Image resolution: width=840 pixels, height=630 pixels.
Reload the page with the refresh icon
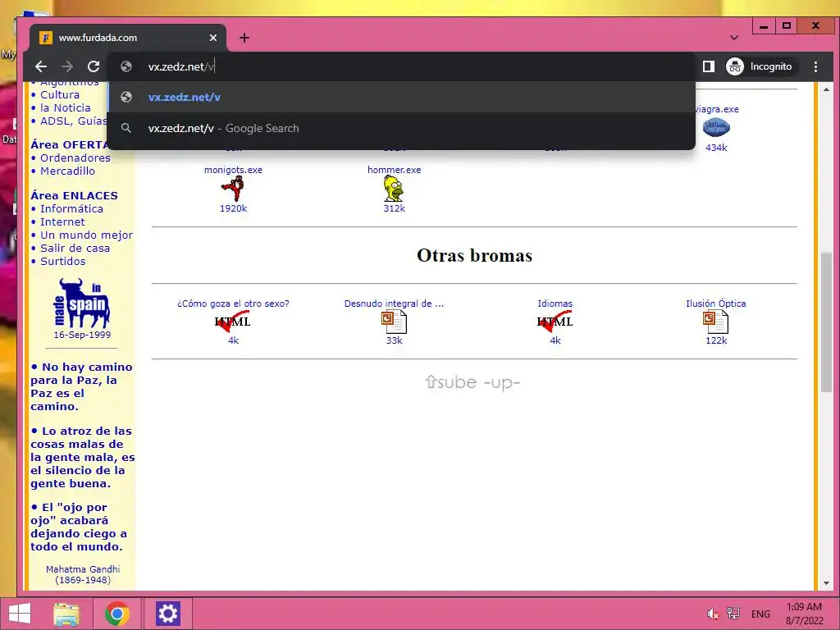click(x=94, y=66)
